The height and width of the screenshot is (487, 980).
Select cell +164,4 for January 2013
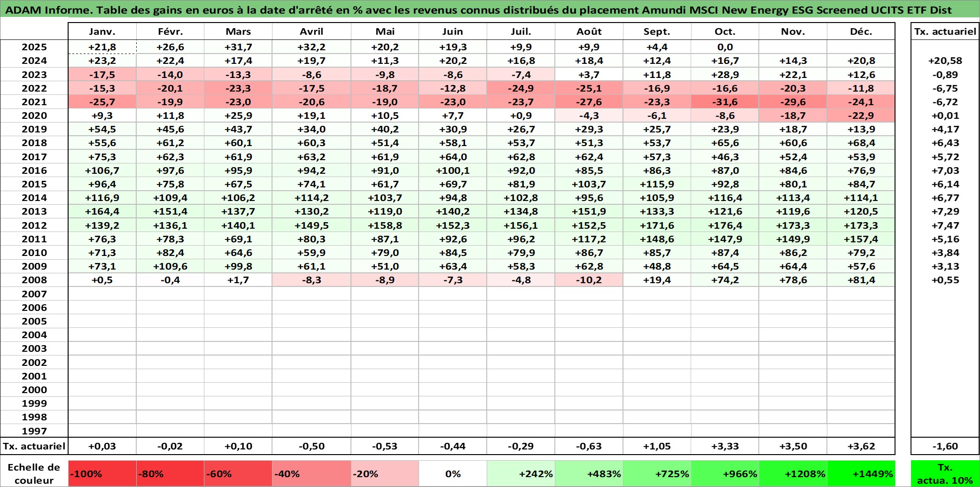[x=102, y=211]
